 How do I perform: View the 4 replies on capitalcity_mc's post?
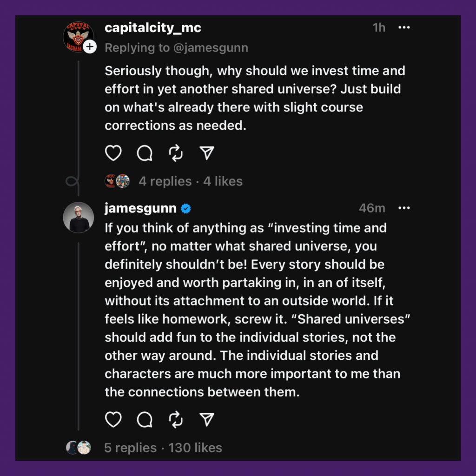165,181
